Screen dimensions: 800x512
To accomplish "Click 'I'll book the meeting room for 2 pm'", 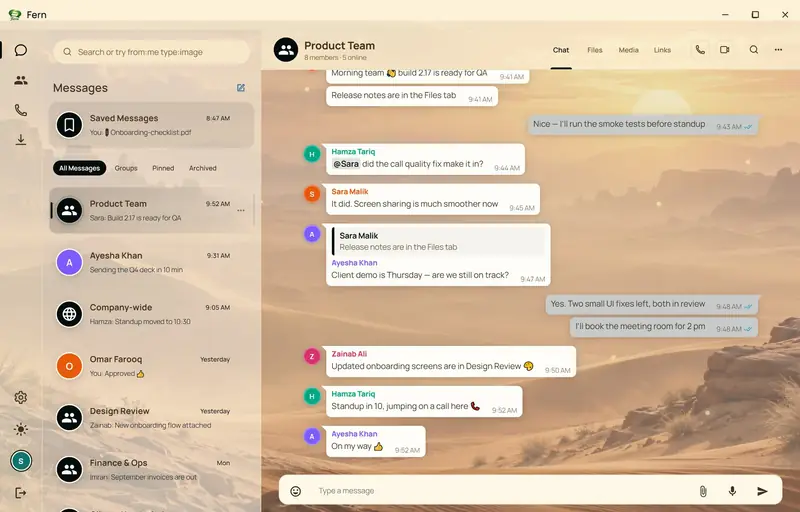I will click(x=664, y=327).
